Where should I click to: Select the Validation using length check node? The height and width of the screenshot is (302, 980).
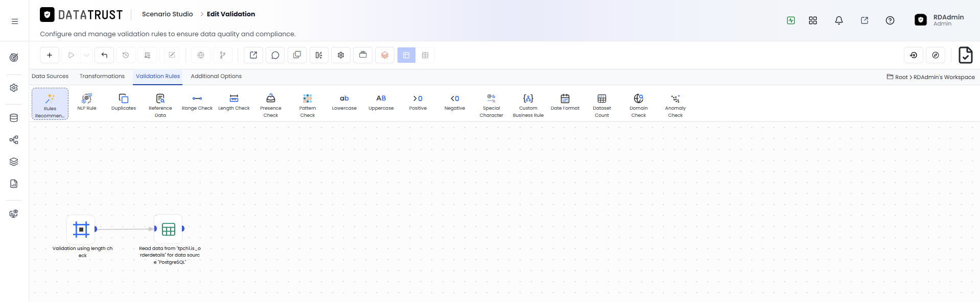pos(81,230)
